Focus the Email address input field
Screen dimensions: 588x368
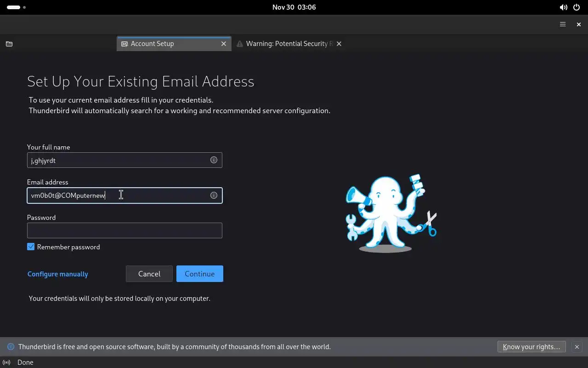124,195
